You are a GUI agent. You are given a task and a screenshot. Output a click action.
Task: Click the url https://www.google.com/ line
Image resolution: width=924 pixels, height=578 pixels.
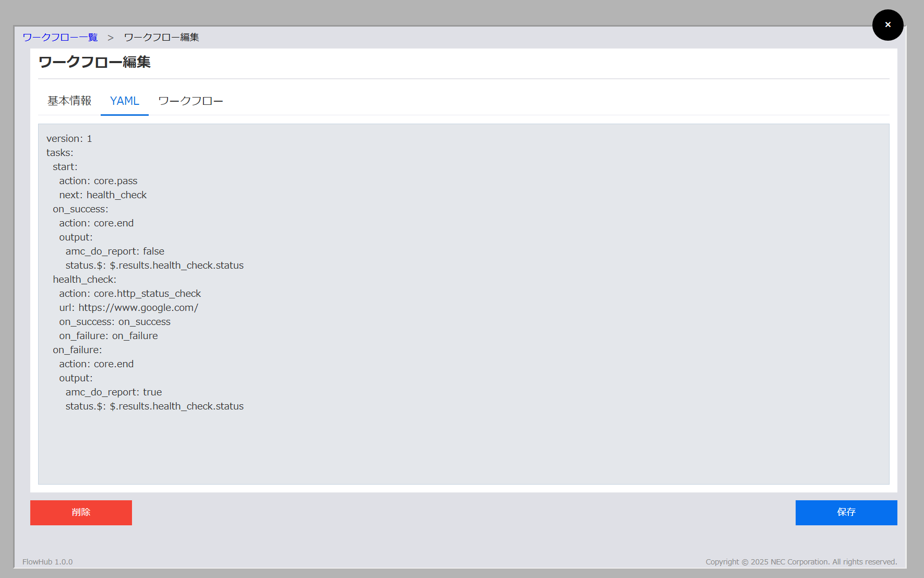[x=128, y=308]
